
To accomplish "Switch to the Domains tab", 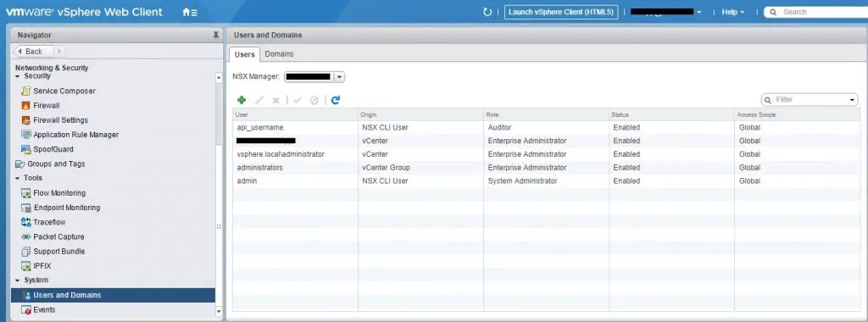I will pos(279,54).
